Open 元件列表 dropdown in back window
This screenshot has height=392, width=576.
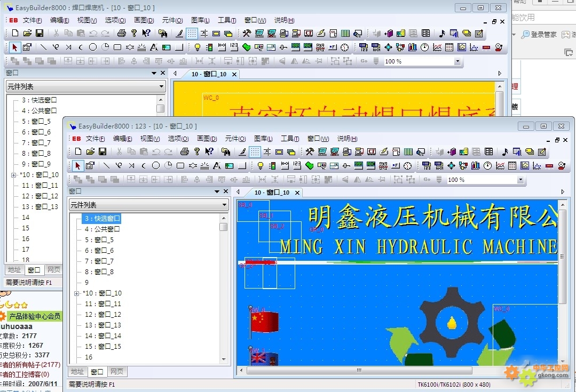coord(162,86)
